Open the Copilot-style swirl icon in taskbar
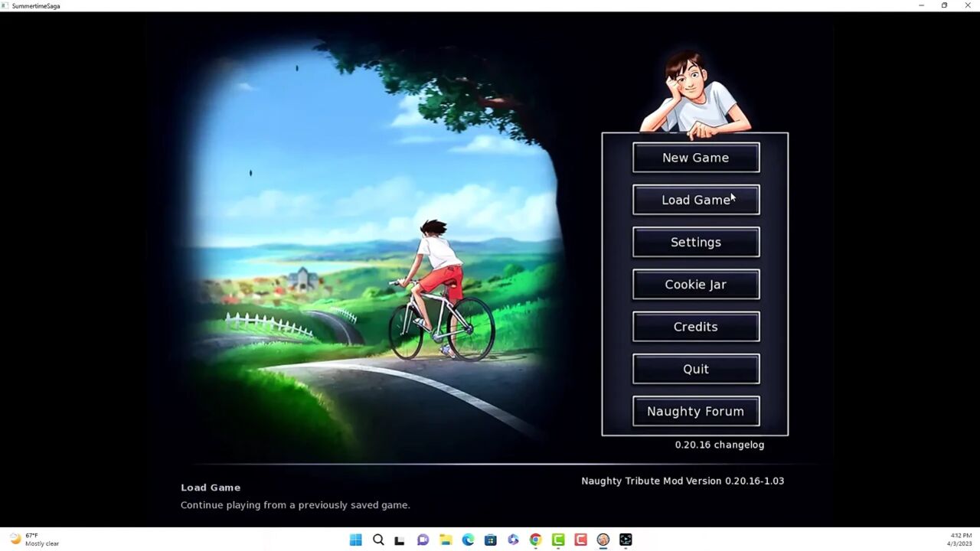This screenshot has height=551, width=980. coord(513,540)
